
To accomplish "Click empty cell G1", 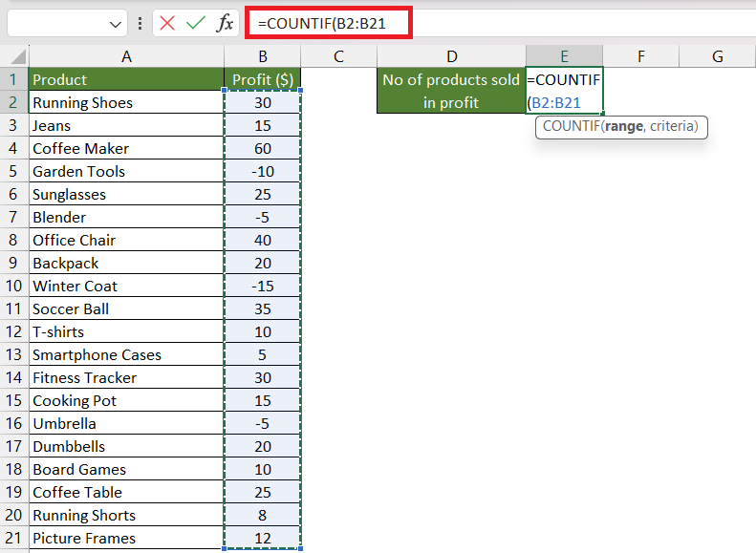I will coord(718,79).
